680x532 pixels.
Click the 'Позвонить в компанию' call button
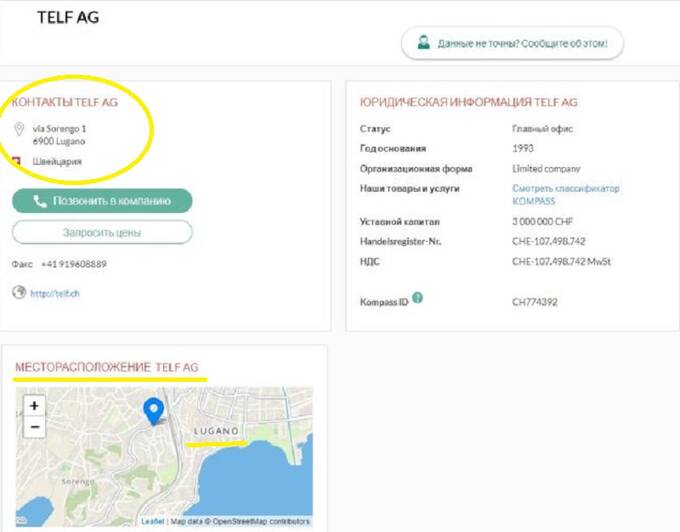[102, 201]
